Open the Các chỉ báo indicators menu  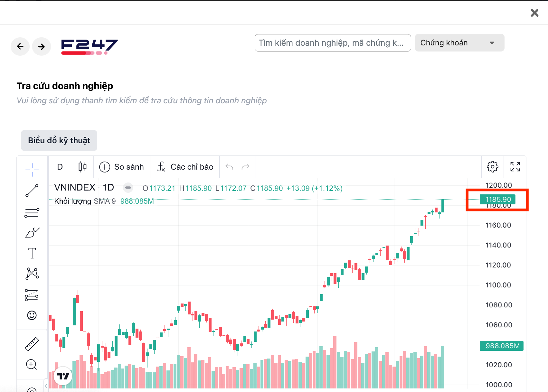[x=185, y=167]
